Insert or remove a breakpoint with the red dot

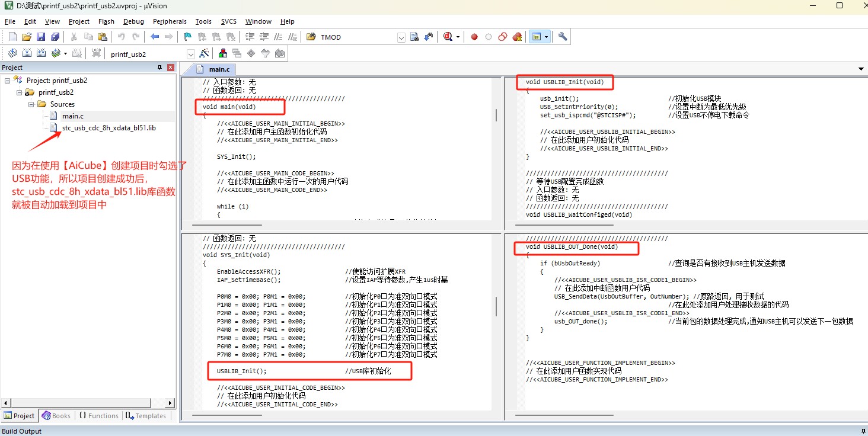click(x=474, y=37)
